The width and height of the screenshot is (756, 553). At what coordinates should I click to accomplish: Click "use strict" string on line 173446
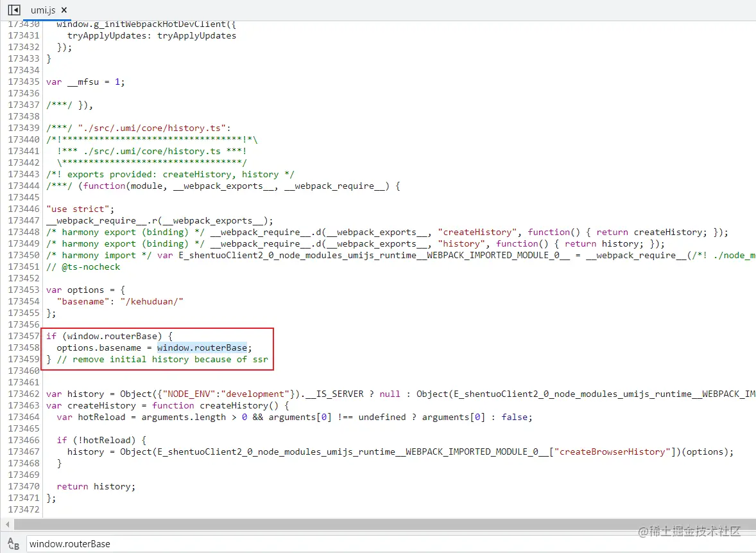[78, 209]
